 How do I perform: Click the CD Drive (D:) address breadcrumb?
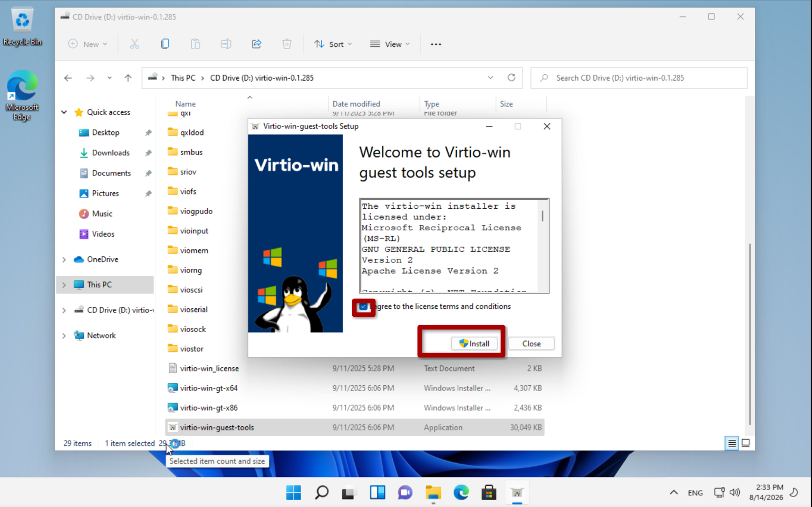click(262, 78)
